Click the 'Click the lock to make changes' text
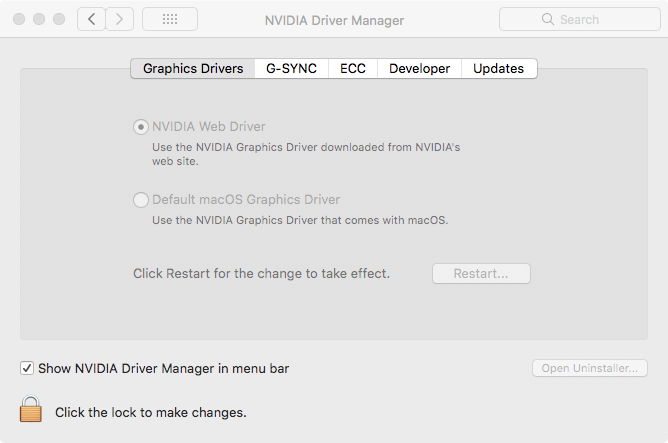The height and width of the screenshot is (443, 668). coord(151,411)
